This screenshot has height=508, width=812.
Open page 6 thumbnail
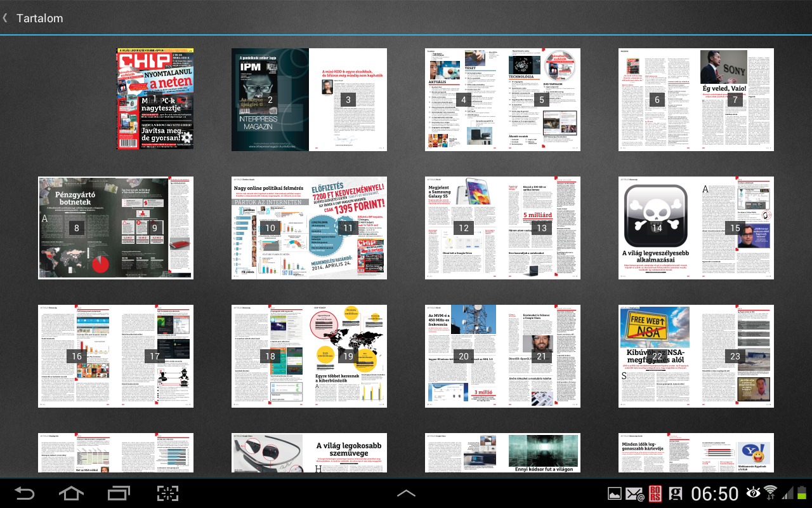click(657, 100)
